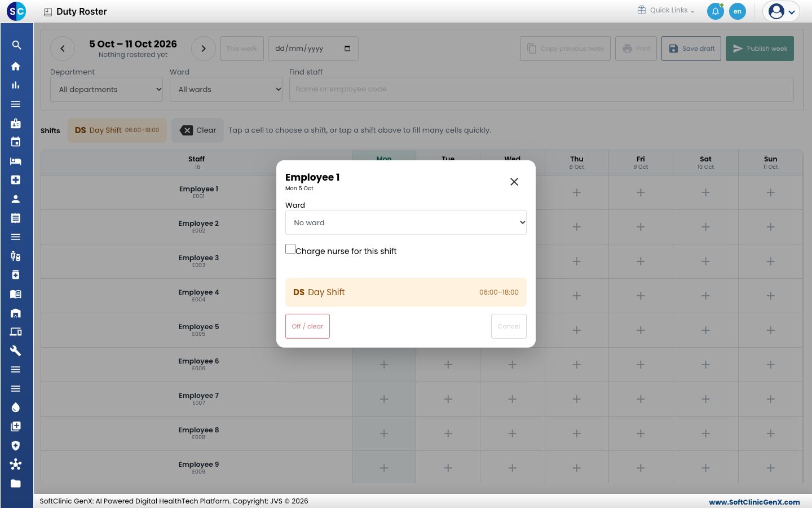Screen dimensions: 812x508
Task: Open the shield icon in the sidebar
Action: (x=16, y=445)
